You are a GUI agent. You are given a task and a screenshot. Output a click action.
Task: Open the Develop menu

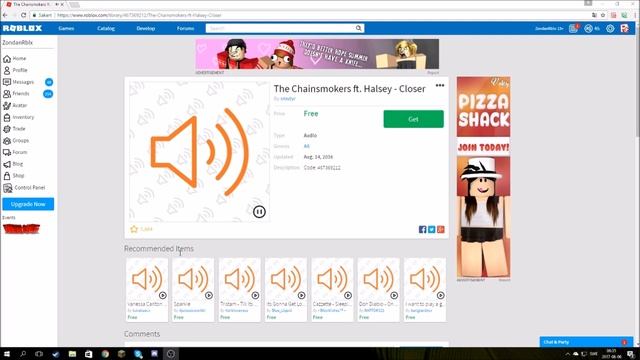pos(146,28)
